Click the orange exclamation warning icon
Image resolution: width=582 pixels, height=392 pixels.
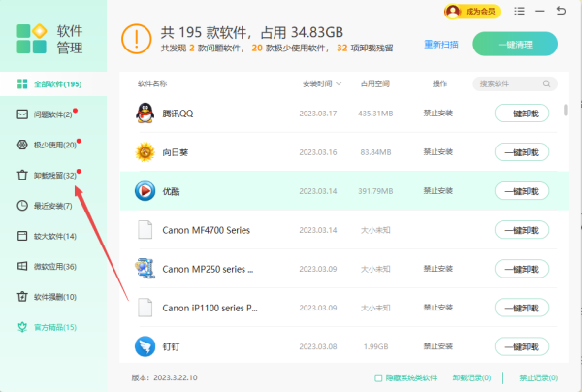pyautogui.click(x=137, y=39)
